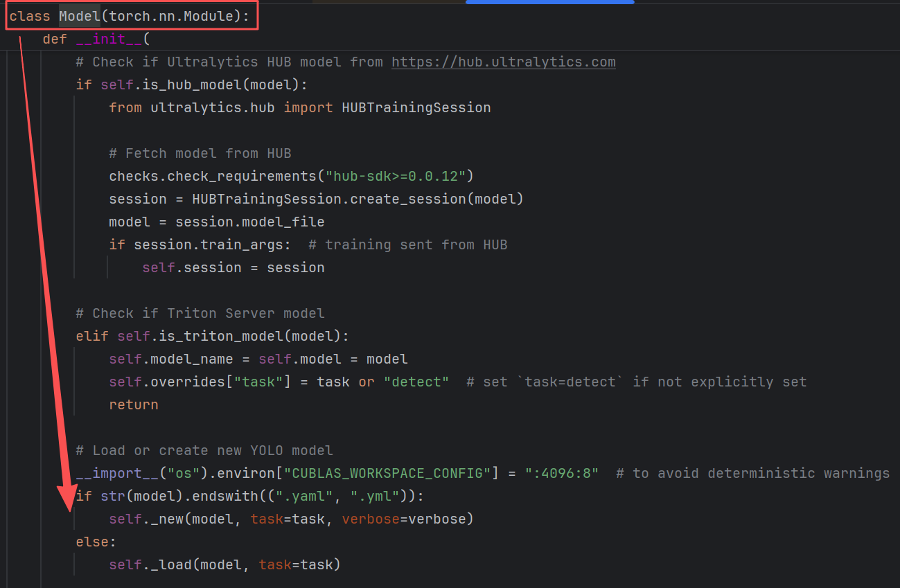Select the '# Load or create new YOLO model' comment

pyautogui.click(x=204, y=451)
